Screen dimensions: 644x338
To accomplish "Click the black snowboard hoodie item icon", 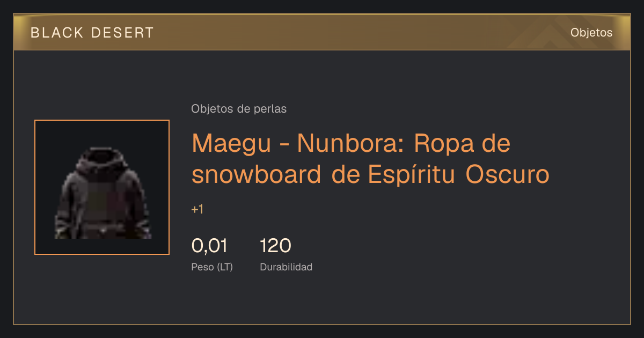I will [102, 193].
